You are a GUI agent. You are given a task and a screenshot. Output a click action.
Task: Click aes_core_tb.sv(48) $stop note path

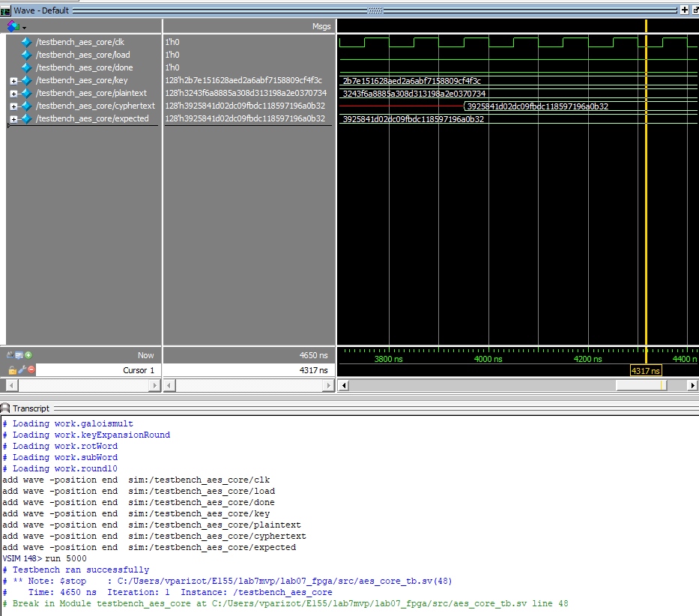285,581
